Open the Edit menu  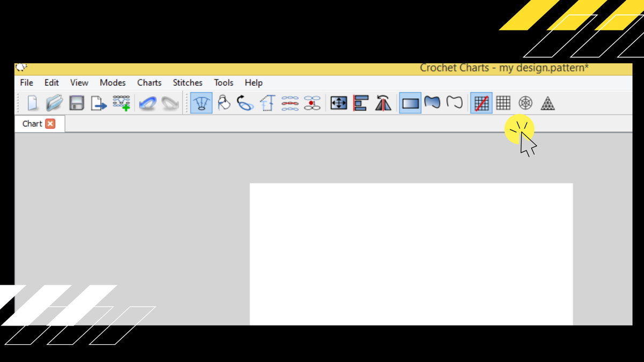click(x=52, y=83)
